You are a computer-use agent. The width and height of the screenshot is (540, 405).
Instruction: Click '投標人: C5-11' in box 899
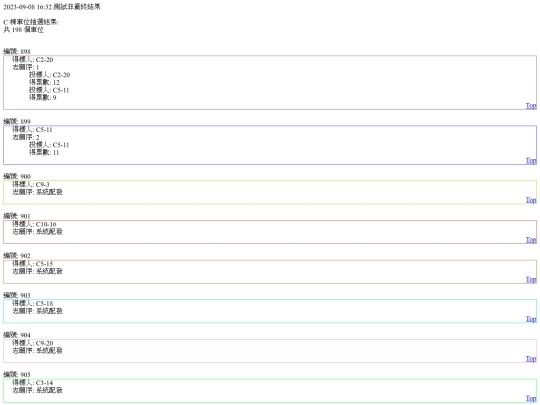49,145
